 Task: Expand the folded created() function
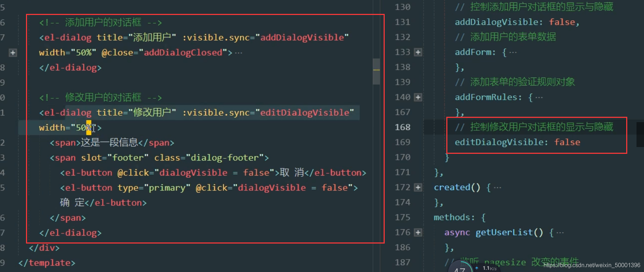point(418,187)
